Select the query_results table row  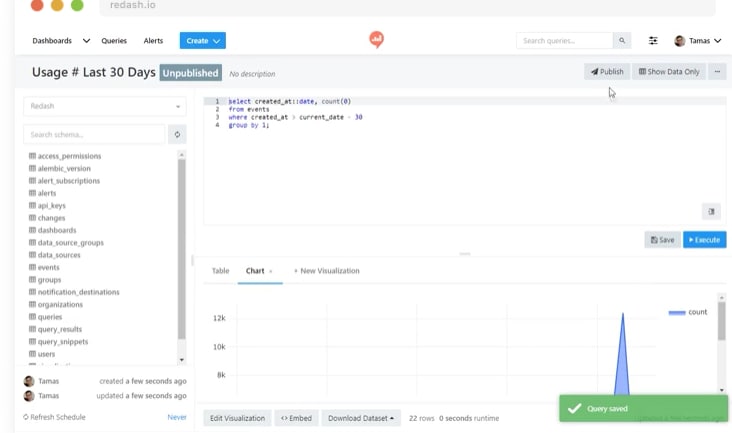click(x=103, y=329)
